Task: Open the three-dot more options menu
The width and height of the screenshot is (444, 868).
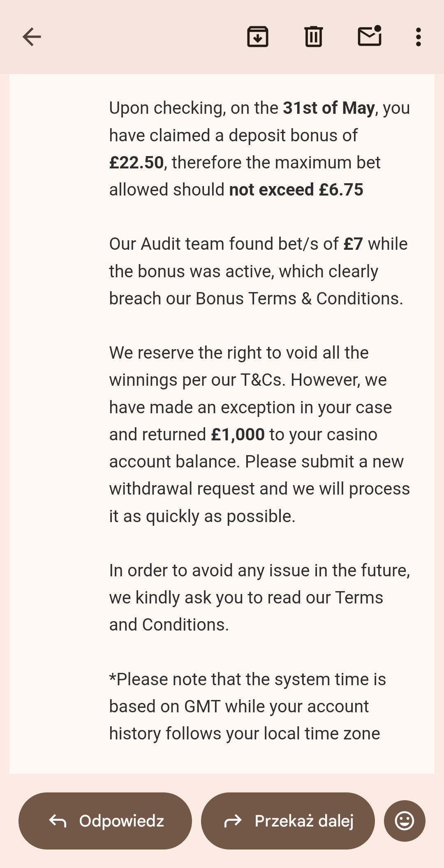Action: tap(418, 37)
